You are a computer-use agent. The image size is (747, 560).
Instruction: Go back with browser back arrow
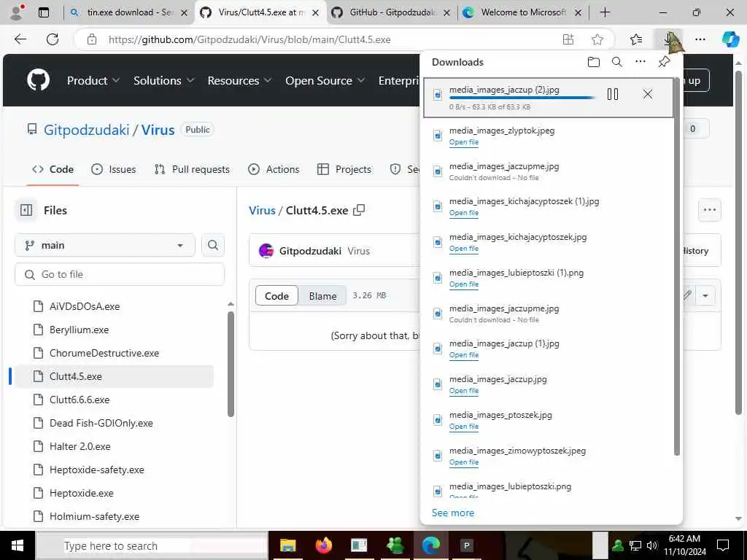(x=20, y=39)
